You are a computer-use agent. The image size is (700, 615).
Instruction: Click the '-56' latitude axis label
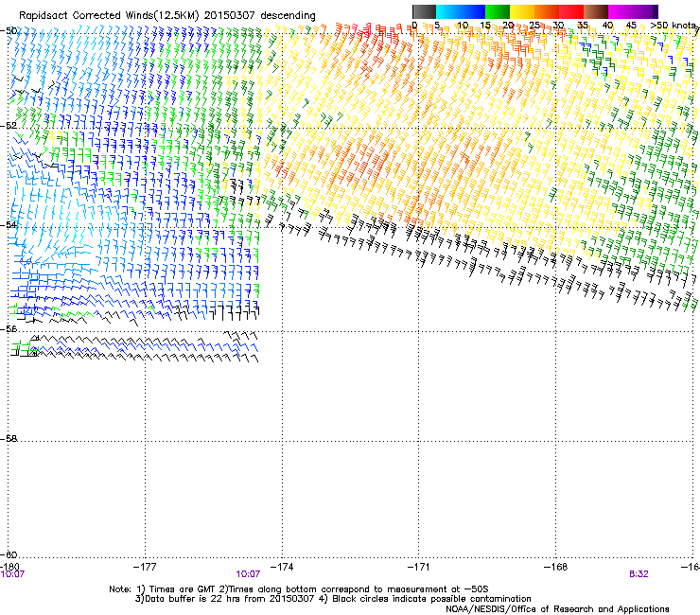[9, 328]
